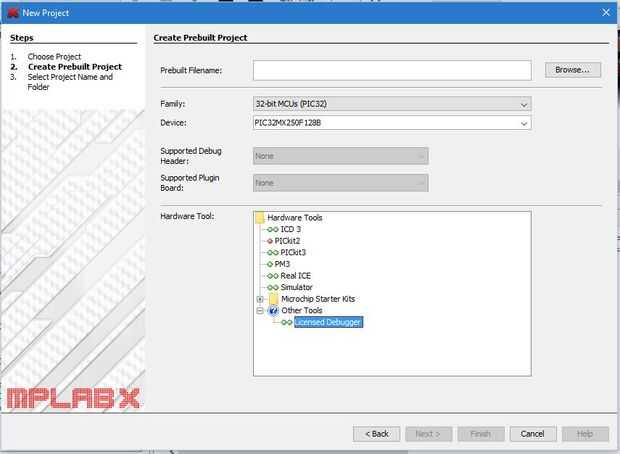Screen dimensions: 620x454
Task: Select Simulator in hardware tool tree
Action: coord(296,287)
